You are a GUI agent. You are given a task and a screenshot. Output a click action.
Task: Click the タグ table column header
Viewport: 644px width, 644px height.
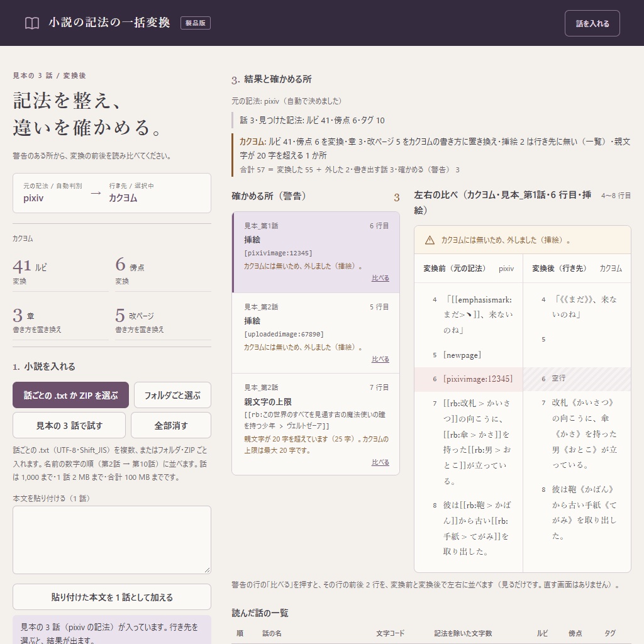click(610, 633)
